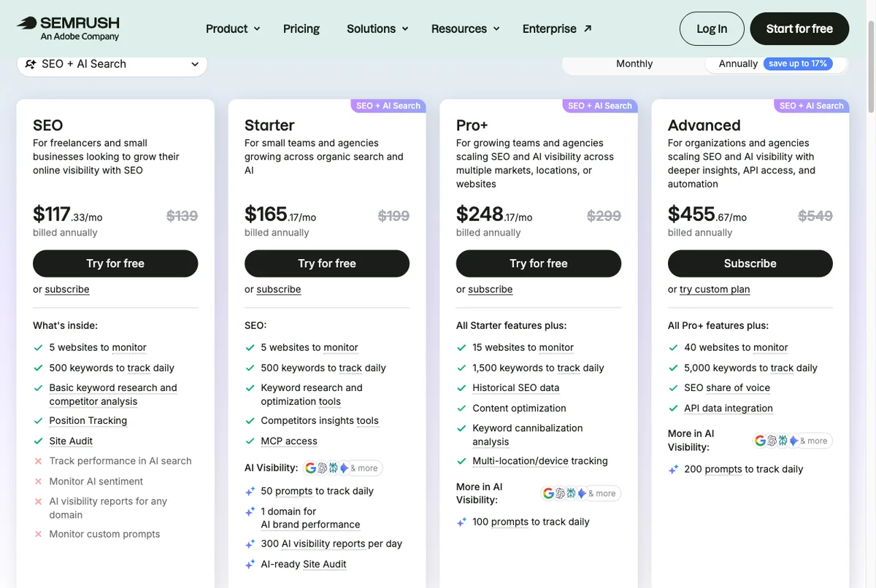
Task: Click Try for free on the Pro+ plan
Action: point(539,263)
